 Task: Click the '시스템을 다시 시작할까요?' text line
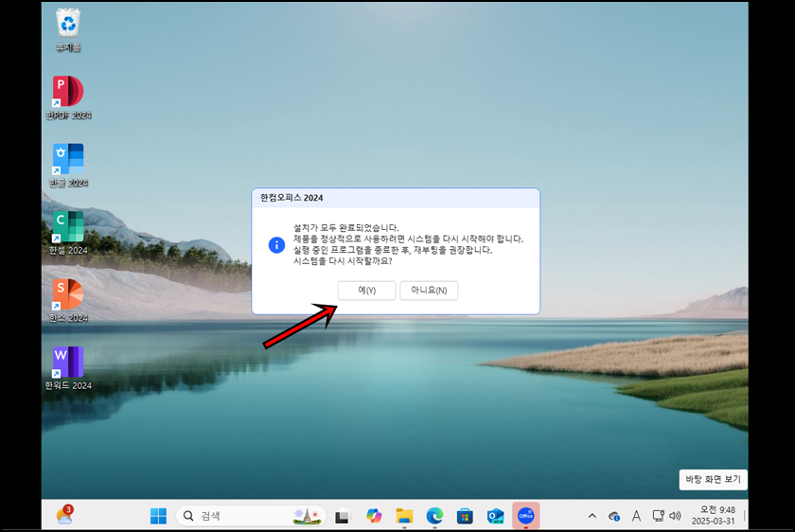[x=343, y=261]
